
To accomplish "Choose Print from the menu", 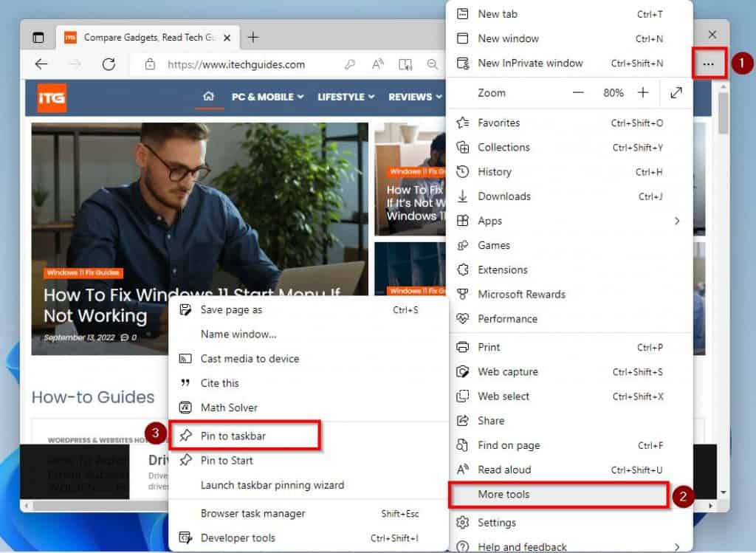I will [569, 348].
